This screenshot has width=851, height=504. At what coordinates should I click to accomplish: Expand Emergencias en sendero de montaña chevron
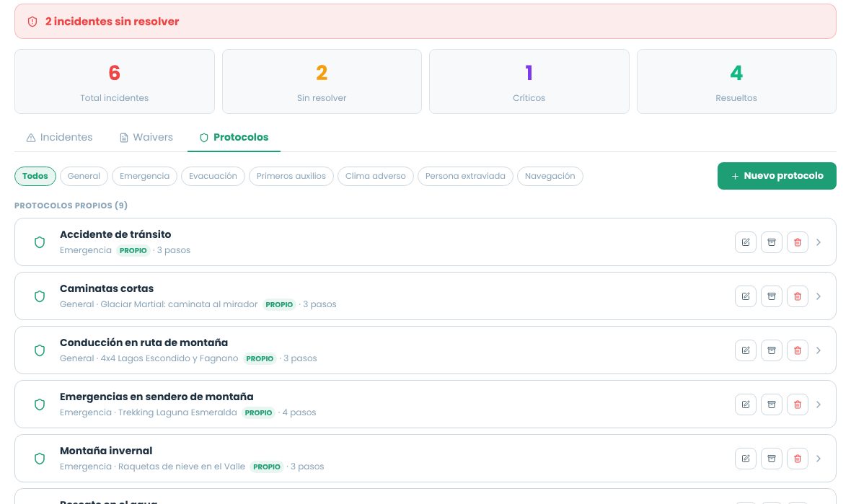819,404
